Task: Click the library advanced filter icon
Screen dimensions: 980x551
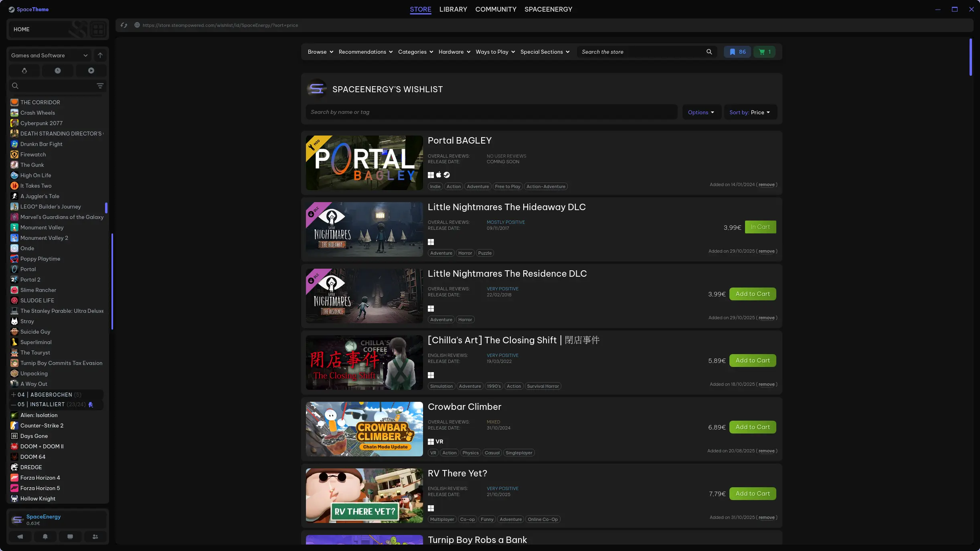Action: (100, 86)
